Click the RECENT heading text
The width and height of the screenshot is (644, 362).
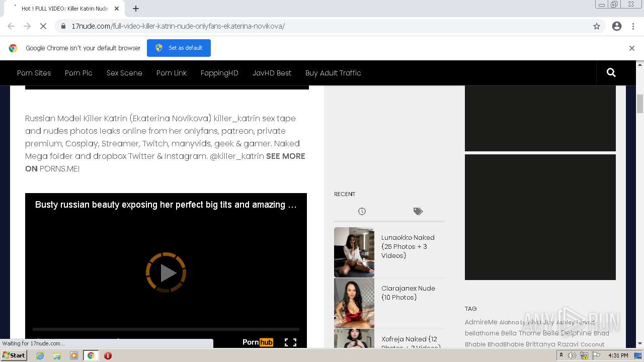pyautogui.click(x=345, y=194)
